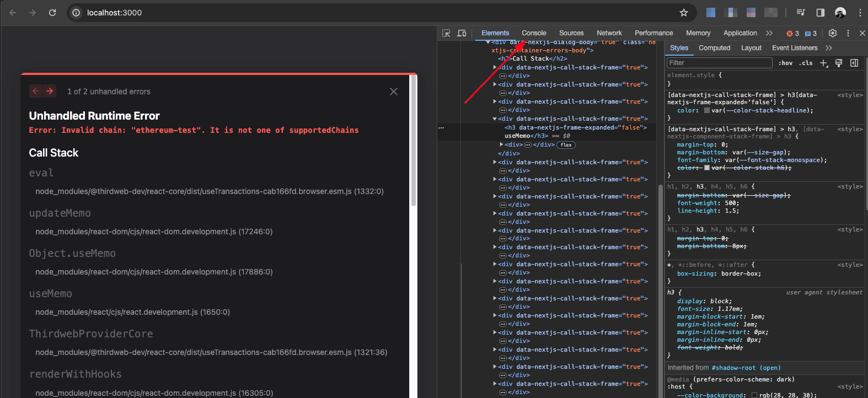Viewport: 868px width, 398px height.
Task: Focus the Styles filter input field
Action: click(719, 63)
